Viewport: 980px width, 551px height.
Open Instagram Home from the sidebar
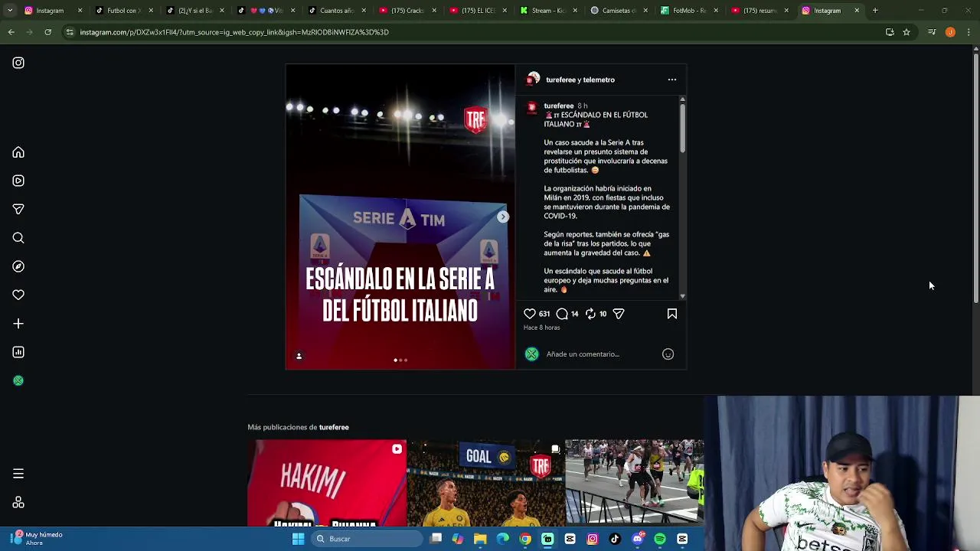18,152
